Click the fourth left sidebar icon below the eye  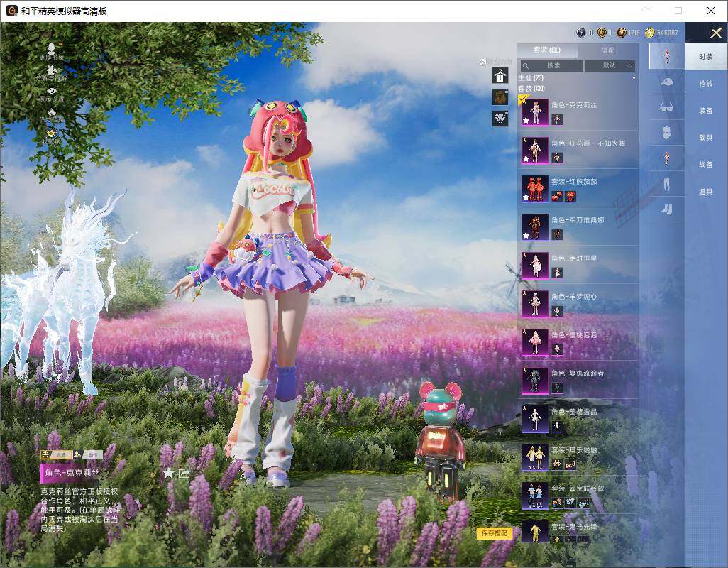click(x=52, y=113)
